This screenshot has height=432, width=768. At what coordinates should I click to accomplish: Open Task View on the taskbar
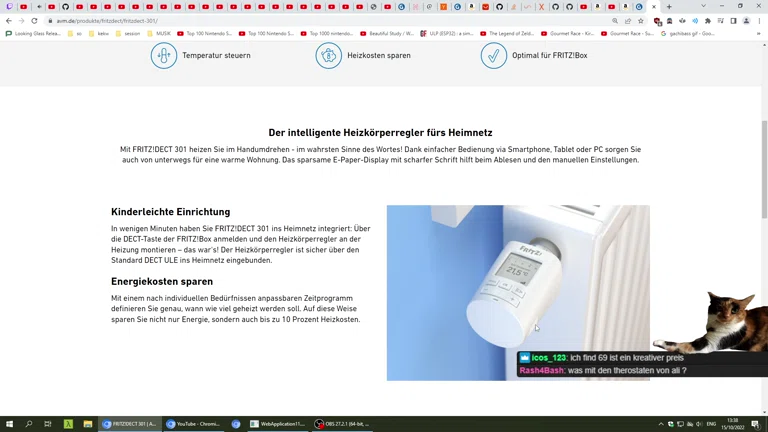click(48, 424)
